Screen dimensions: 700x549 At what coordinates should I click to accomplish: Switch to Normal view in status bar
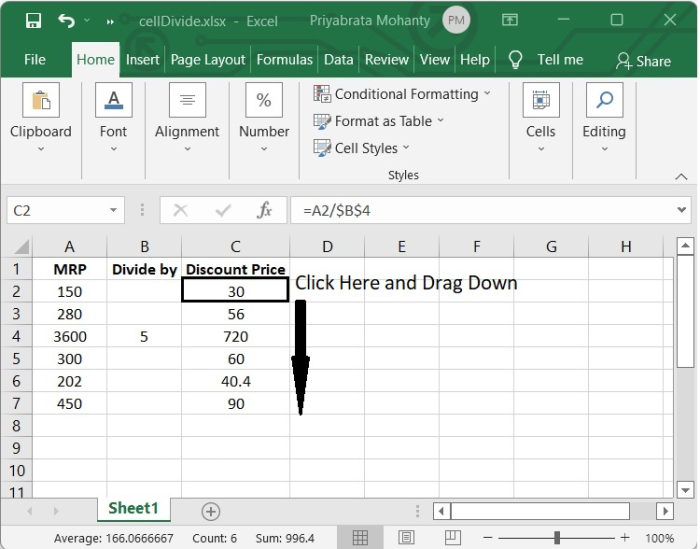[x=361, y=538]
